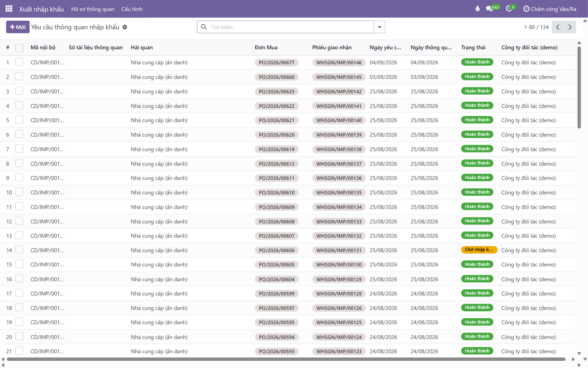Go to next page arrow

pos(570,27)
